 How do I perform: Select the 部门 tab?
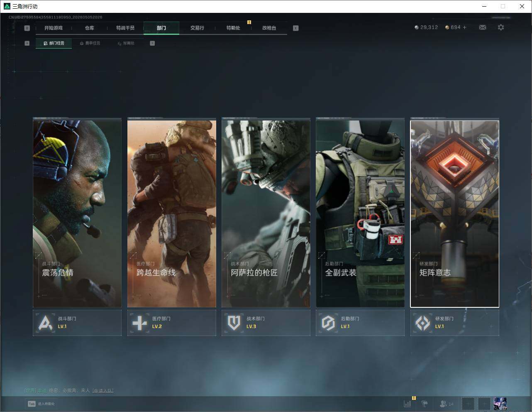pyautogui.click(x=161, y=28)
